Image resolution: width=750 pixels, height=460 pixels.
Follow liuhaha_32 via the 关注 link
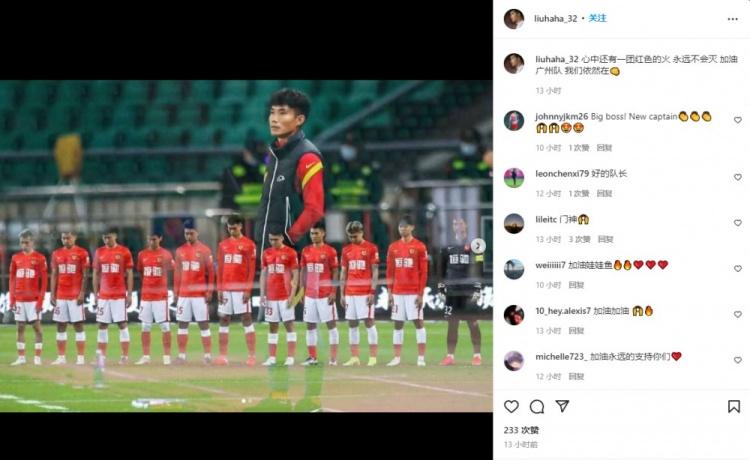coord(597,18)
